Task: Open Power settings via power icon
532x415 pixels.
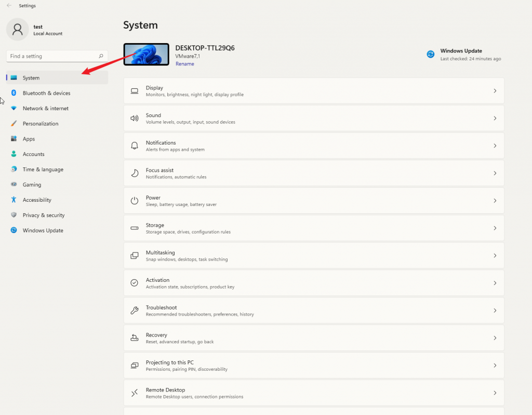Action: [134, 200]
